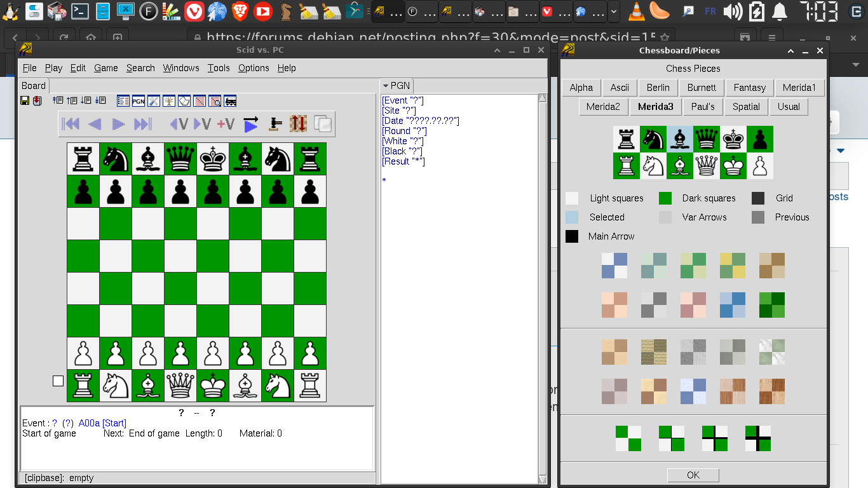Screen dimensions: 868x488
Task: Choose the Berlin piece set
Action: coord(658,88)
